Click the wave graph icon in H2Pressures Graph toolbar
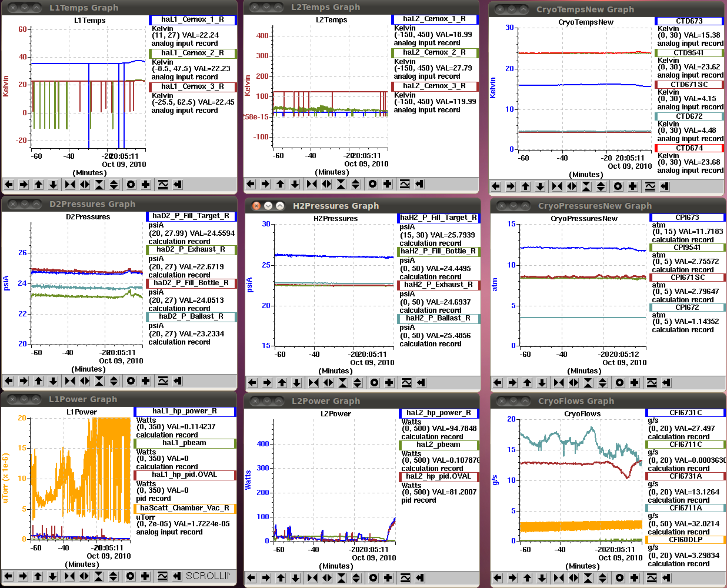The image size is (727, 588). [406, 383]
